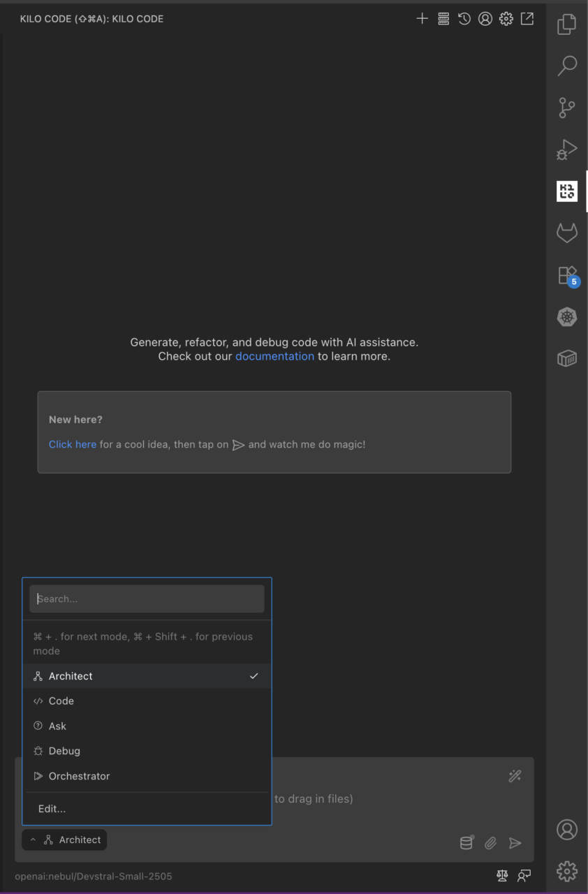Viewport: 588px width, 894px height.
Task: Open the context database icon near the input
Action: (x=466, y=843)
